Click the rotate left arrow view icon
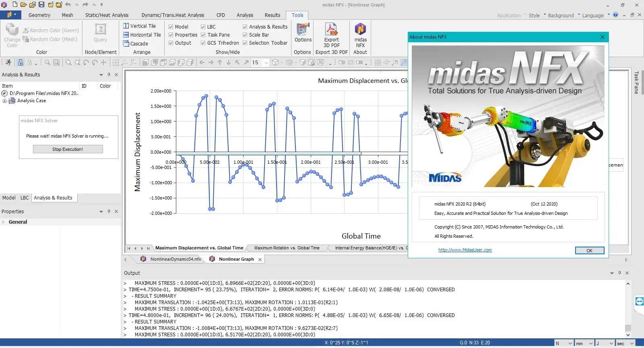The height and width of the screenshot is (348, 644). pos(202,62)
